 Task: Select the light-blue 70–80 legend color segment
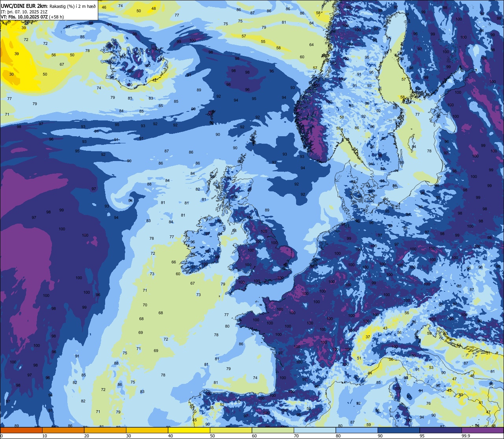coord(315,430)
